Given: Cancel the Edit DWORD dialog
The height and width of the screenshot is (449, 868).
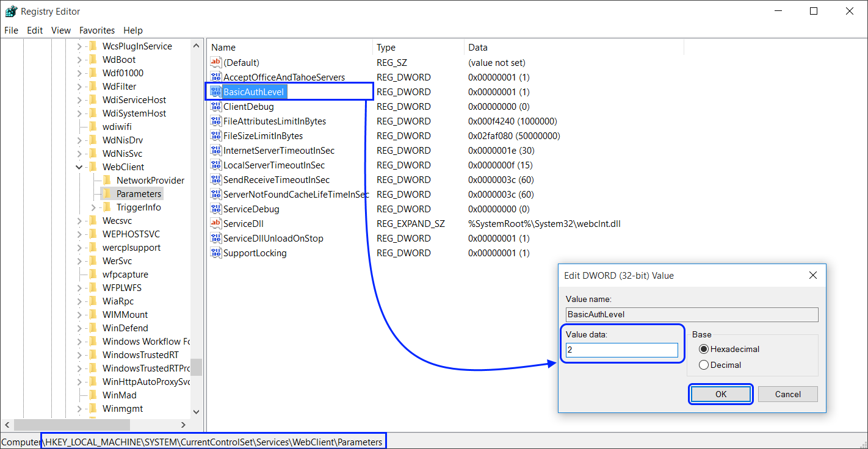Looking at the screenshot, I should tap(787, 394).
